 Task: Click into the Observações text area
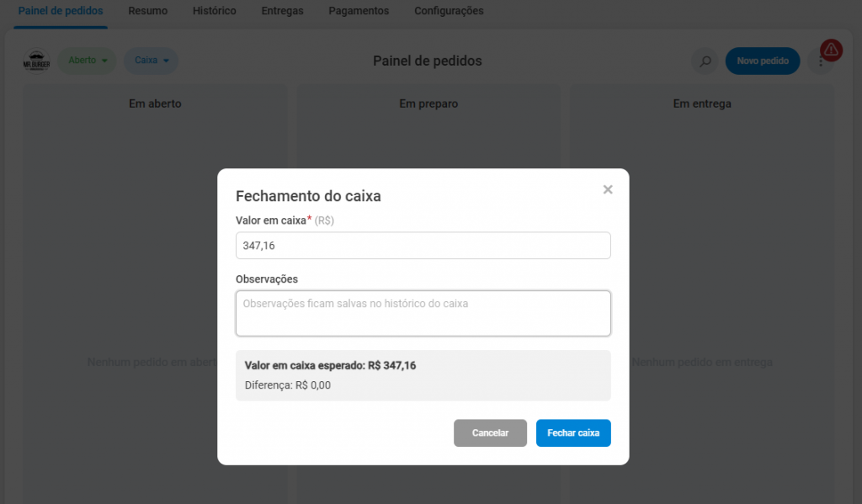coord(423,313)
